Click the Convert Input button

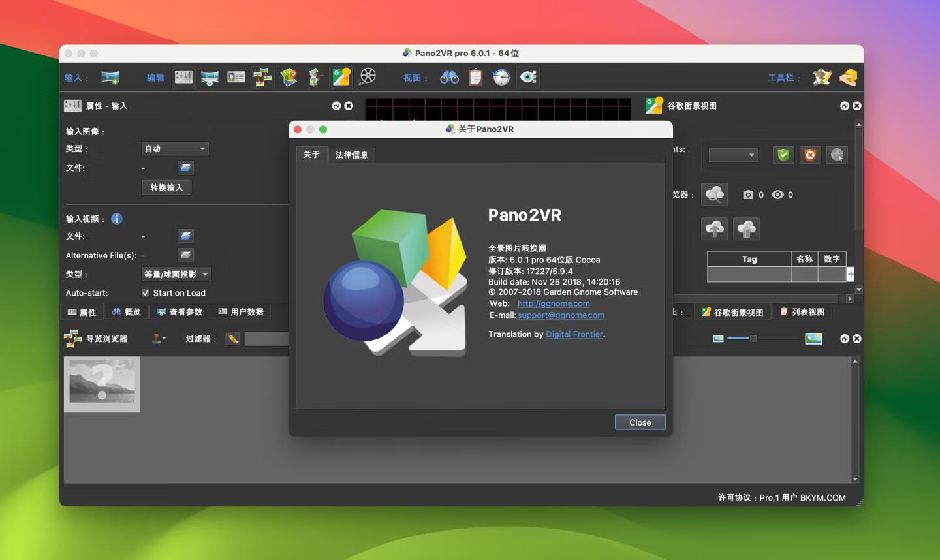click(x=166, y=187)
